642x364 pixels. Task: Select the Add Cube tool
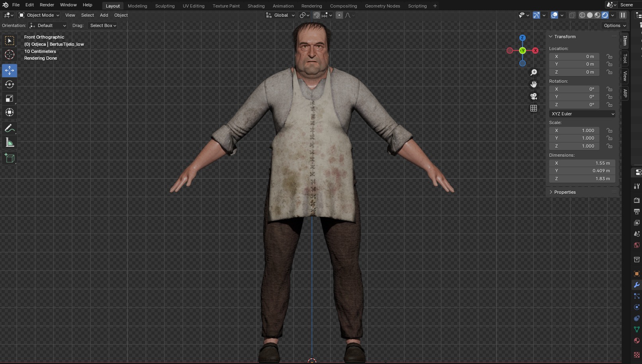click(x=10, y=158)
